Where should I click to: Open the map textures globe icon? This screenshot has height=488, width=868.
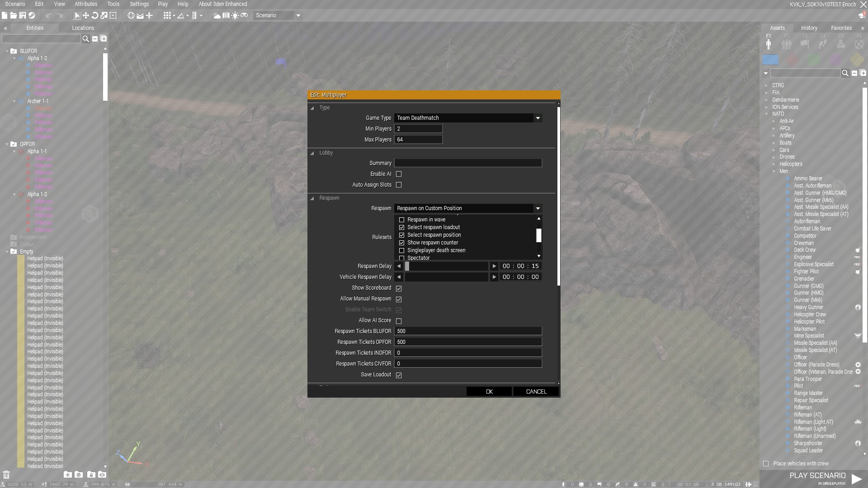[x=131, y=15]
